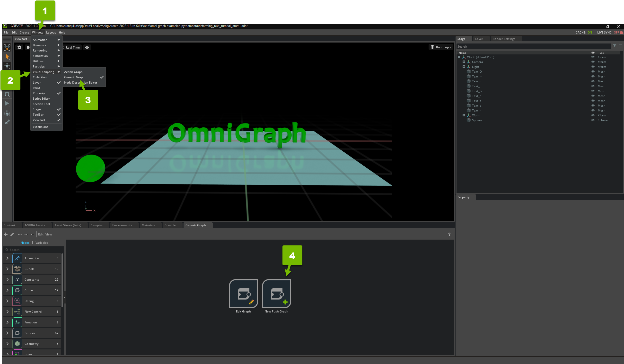The image size is (624, 364).
Task: Click the Stage filter funnel icon
Action: [x=615, y=46]
